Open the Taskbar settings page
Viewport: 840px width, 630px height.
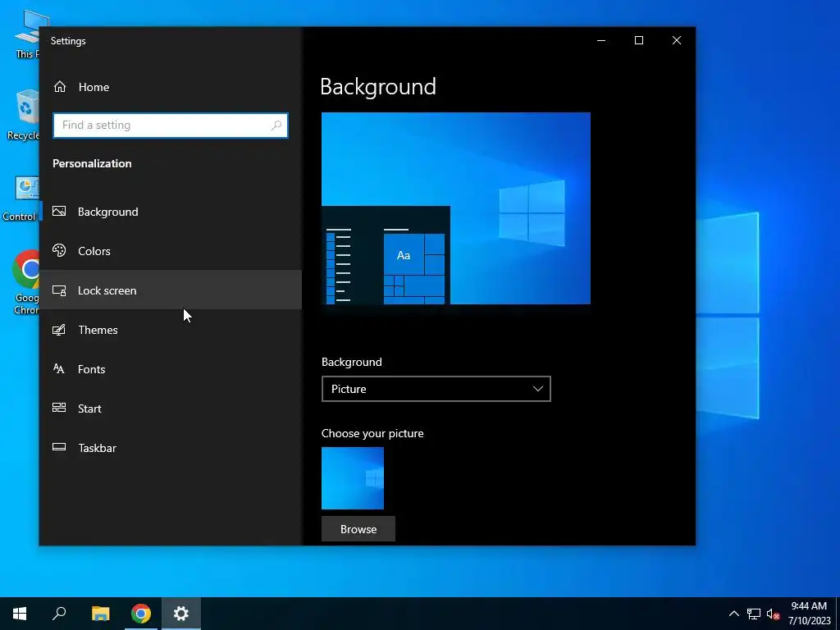(171, 447)
